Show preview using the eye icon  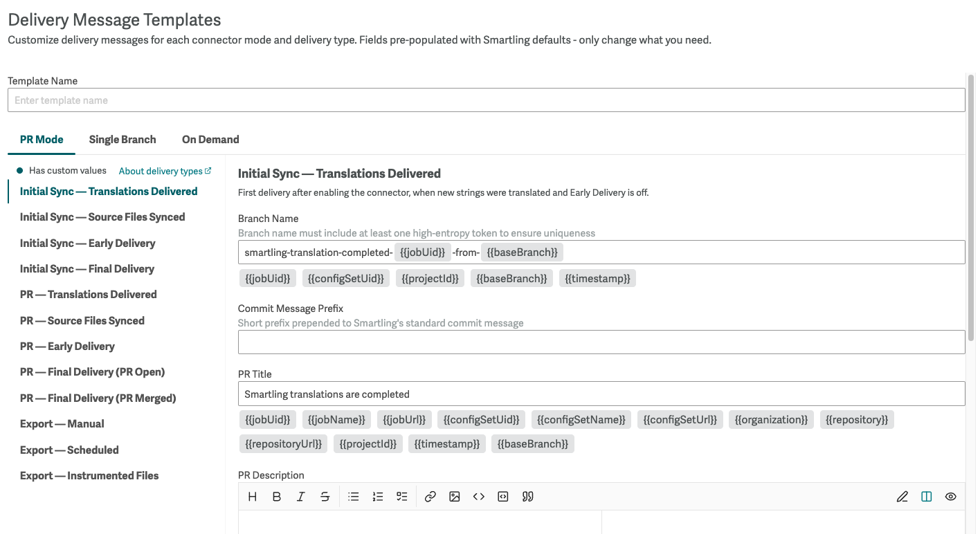951,497
